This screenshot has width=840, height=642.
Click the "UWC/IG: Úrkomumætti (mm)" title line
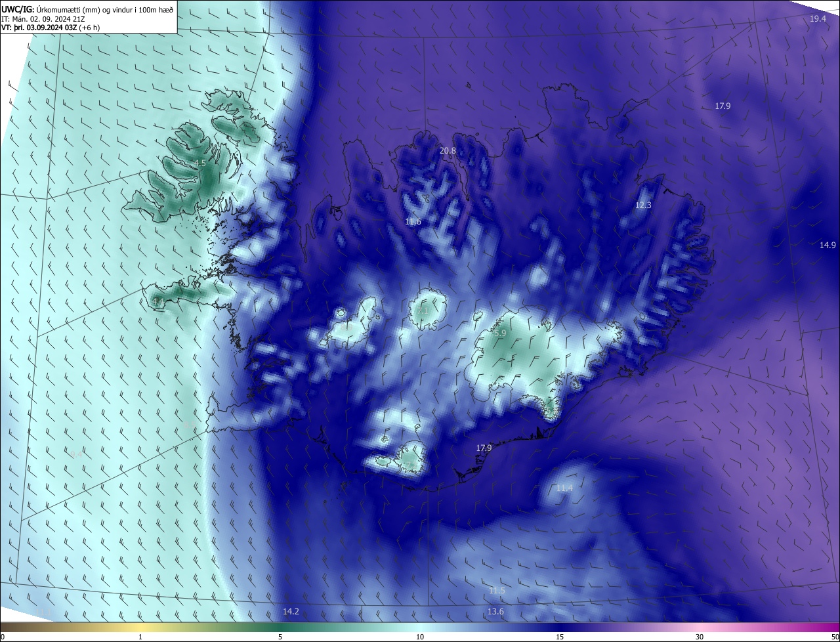point(87,9)
